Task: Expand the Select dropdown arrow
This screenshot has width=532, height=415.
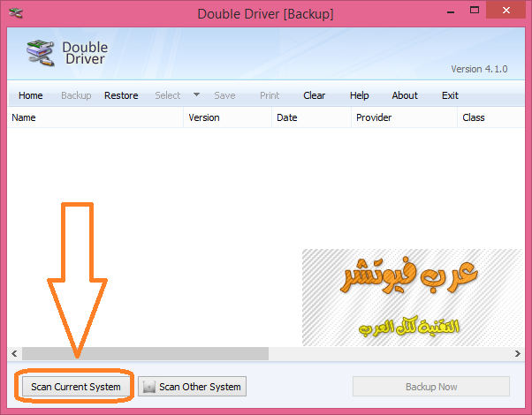Action: [x=196, y=94]
